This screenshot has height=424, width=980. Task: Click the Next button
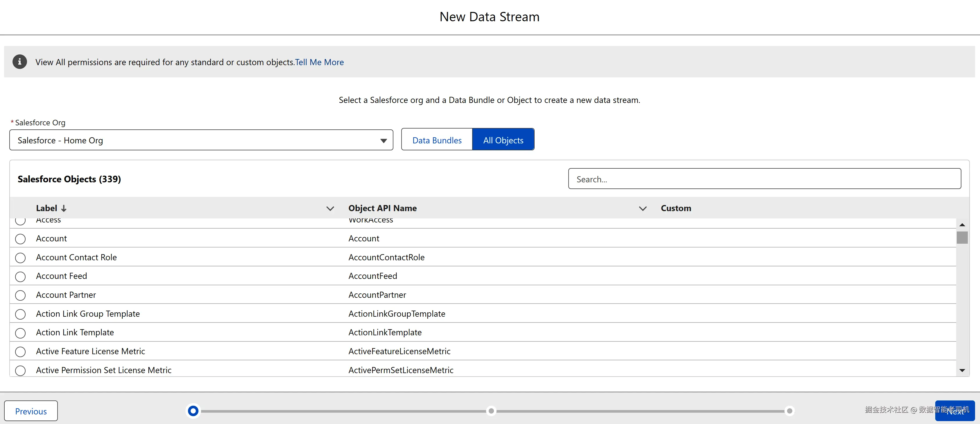[x=954, y=411]
